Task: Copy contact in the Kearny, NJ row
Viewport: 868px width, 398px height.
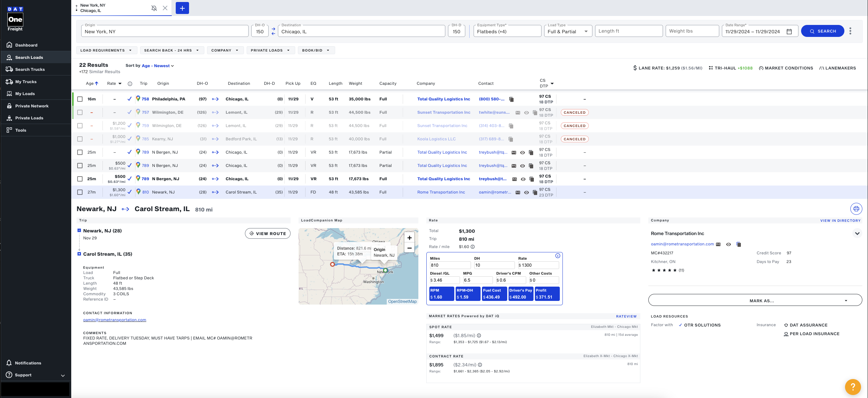Action: point(511,139)
